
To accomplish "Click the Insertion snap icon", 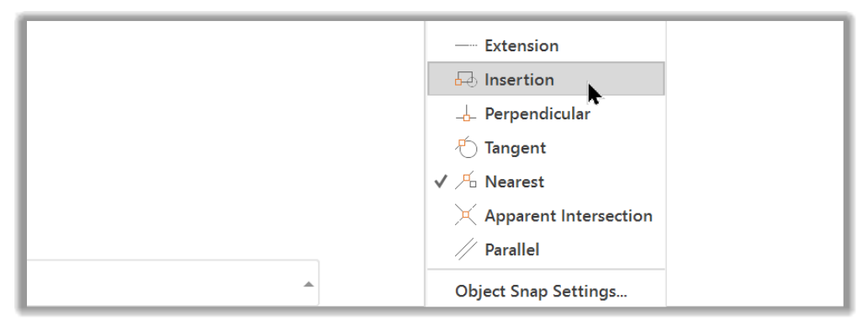I will click(x=466, y=80).
